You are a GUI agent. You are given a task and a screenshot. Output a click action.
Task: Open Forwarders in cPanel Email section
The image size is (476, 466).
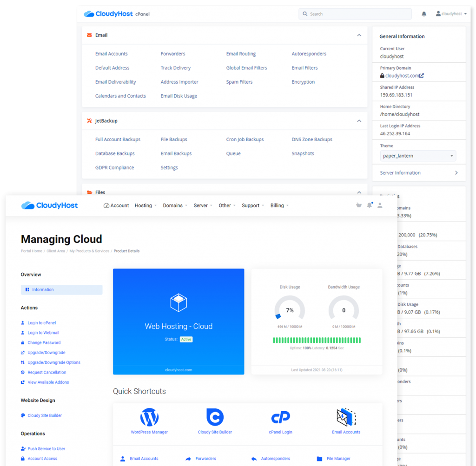click(x=173, y=54)
